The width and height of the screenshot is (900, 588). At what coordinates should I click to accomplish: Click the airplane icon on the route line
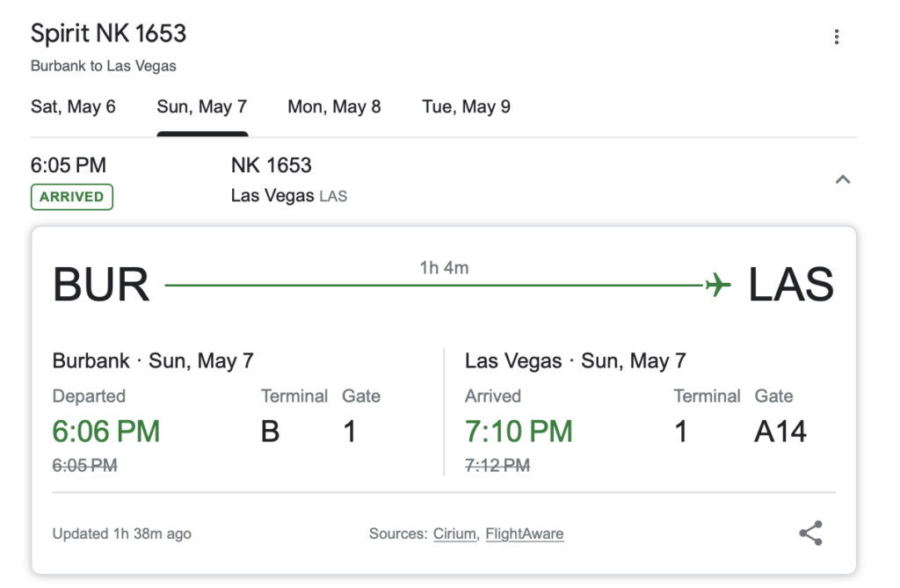[x=718, y=283]
